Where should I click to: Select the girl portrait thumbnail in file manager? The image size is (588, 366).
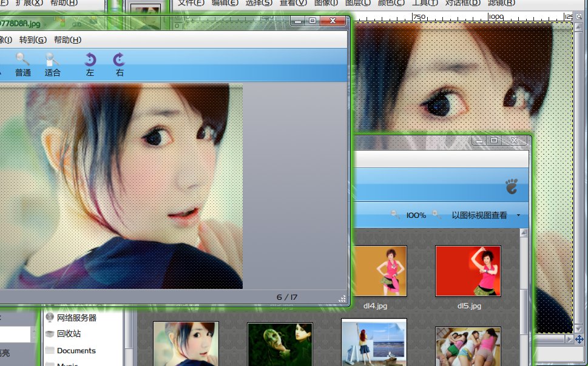[x=186, y=344]
